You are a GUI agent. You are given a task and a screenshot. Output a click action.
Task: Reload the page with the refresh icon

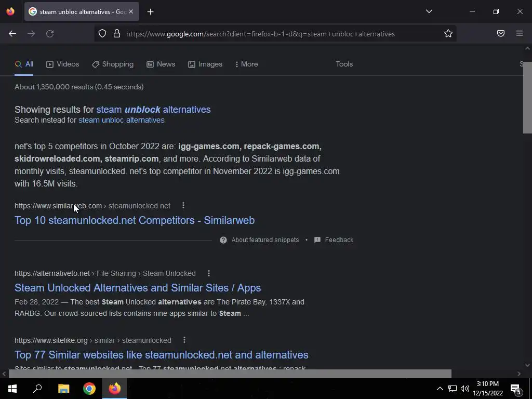coord(50,34)
